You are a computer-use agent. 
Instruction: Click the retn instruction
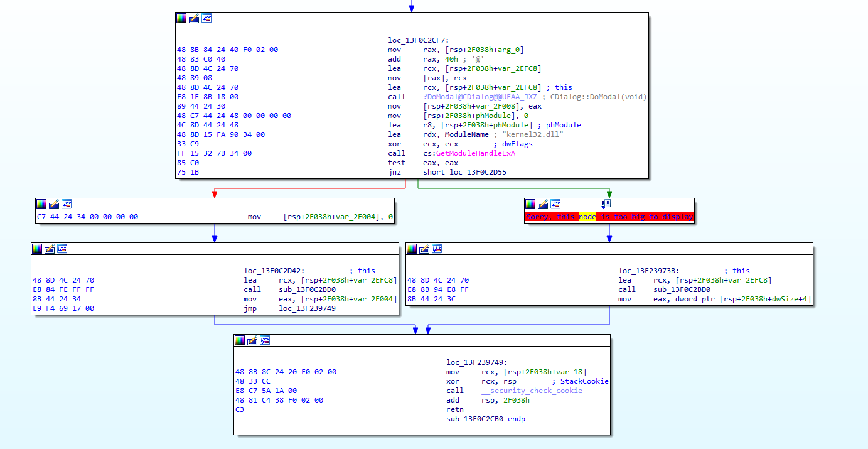456,409
